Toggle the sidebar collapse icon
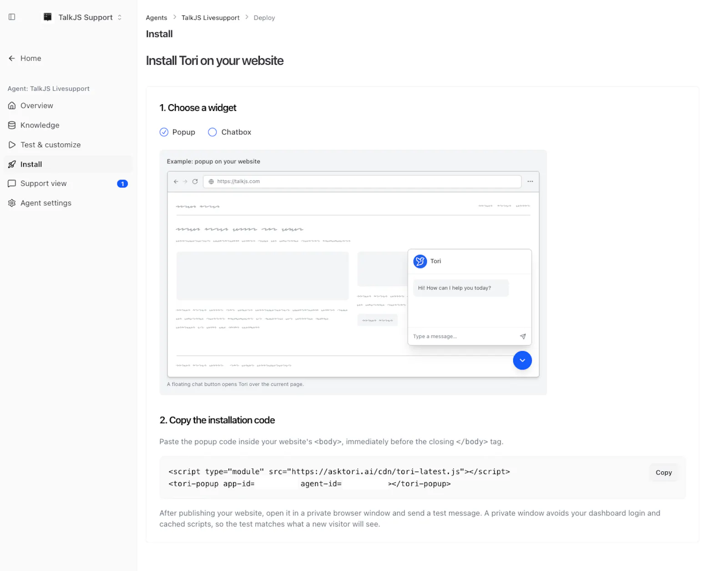728x571 pixels. click(x=12, y=17)
